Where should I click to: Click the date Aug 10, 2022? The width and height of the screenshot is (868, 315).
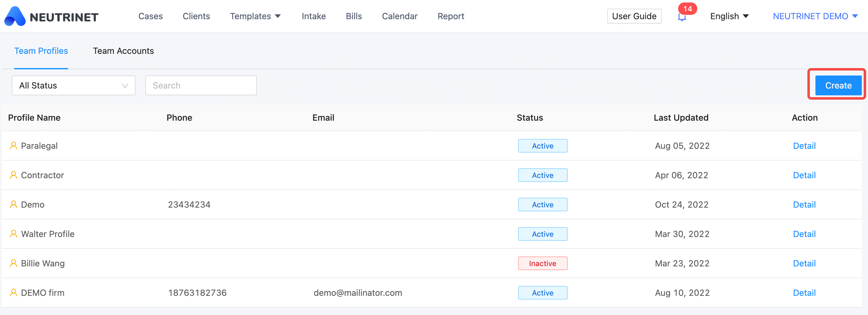[x=682, y=292]
